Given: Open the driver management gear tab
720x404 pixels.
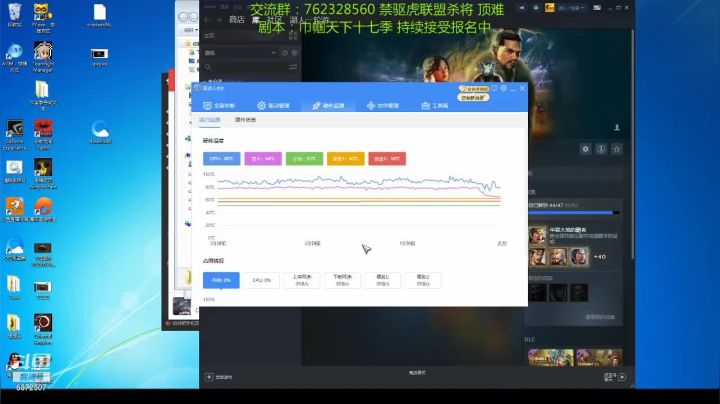Looking at the screenshot, I should pos(273,106).
